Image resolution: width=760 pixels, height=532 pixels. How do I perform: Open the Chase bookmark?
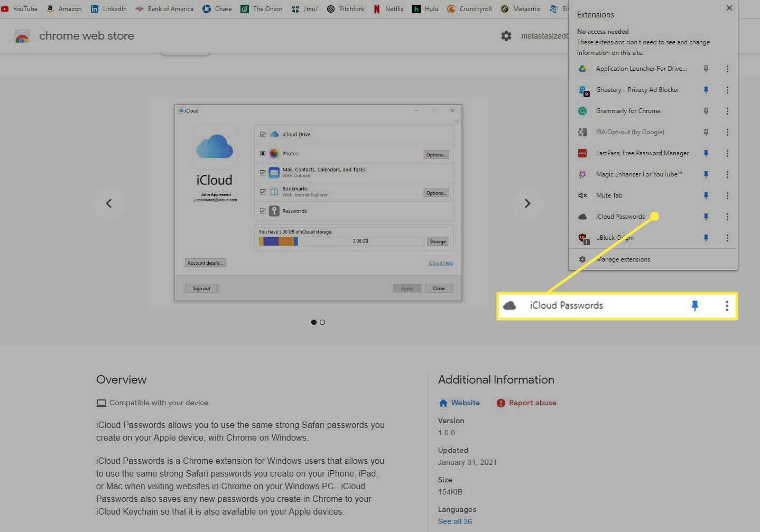[217, 8]
